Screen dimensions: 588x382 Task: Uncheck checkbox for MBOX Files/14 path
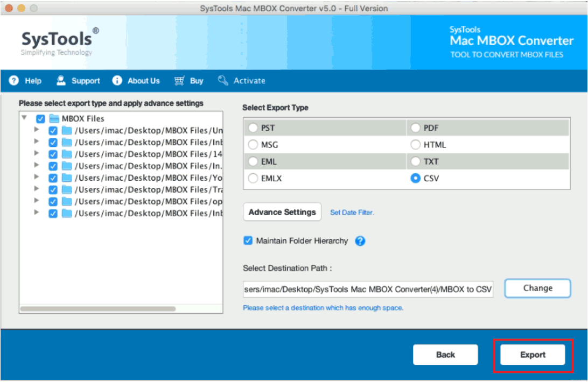pyautogui.click(x=53, y=154)
